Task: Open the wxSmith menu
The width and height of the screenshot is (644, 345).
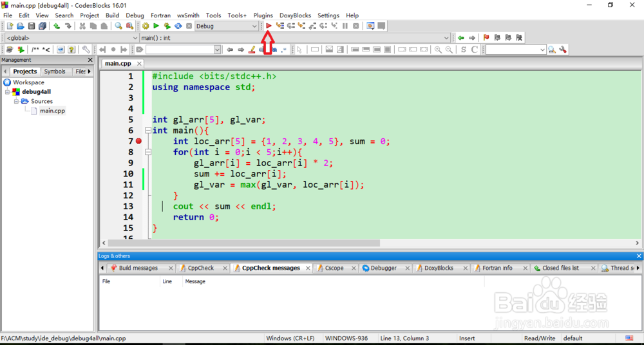Action: click(188, 15)
